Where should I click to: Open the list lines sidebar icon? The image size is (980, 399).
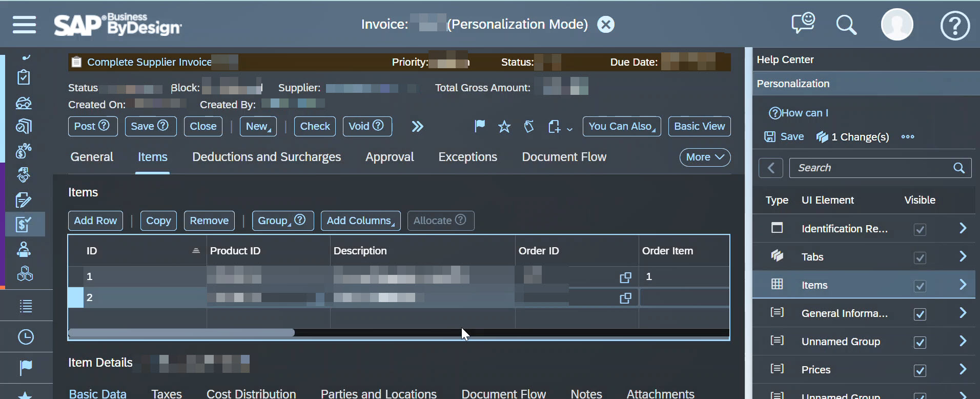point(26,306)
